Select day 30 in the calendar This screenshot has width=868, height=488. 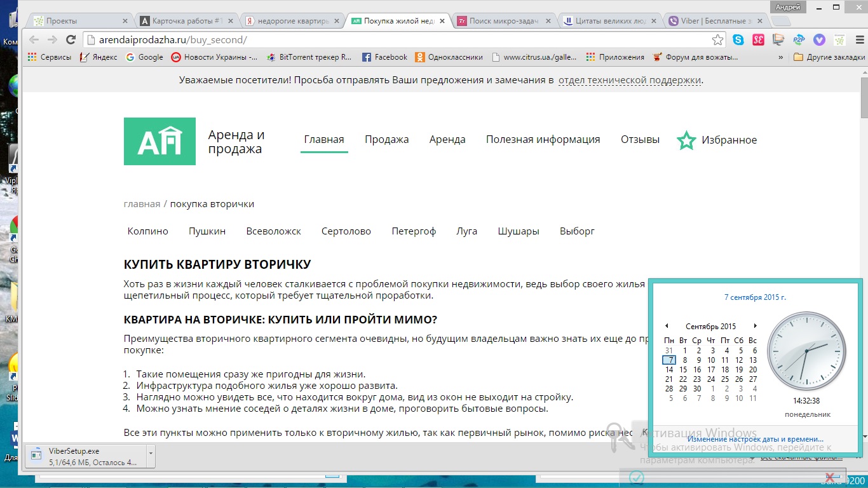pos(697,389)
